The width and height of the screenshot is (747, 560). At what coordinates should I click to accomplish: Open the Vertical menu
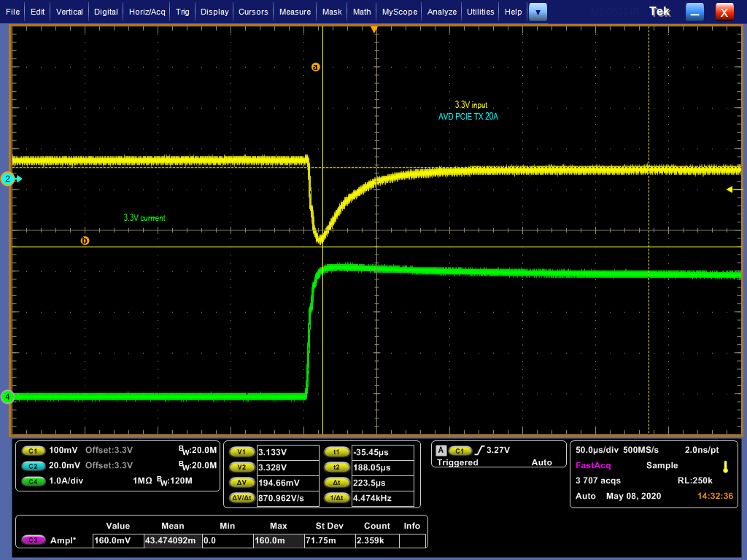pos(69,12)
